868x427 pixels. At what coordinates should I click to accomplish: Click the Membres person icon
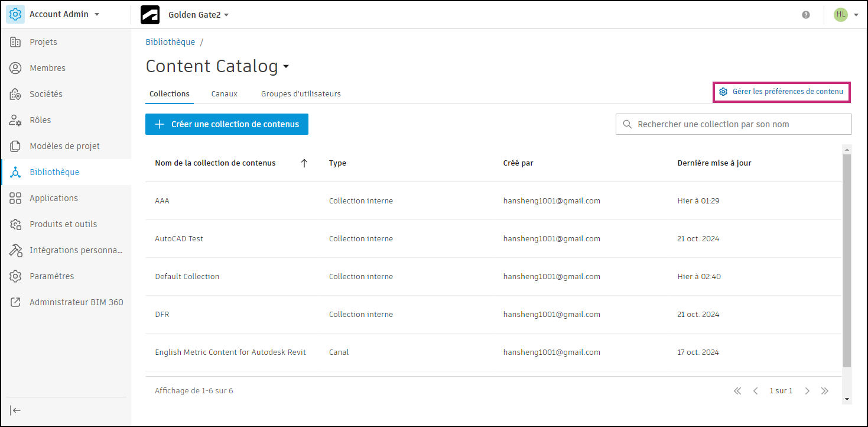[x=15, y=68]
